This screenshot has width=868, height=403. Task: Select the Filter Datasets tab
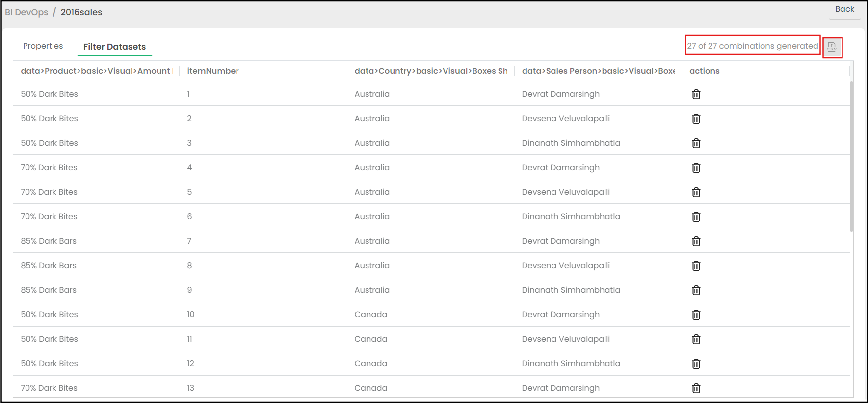pyautogui.click(x=114, y=47)
